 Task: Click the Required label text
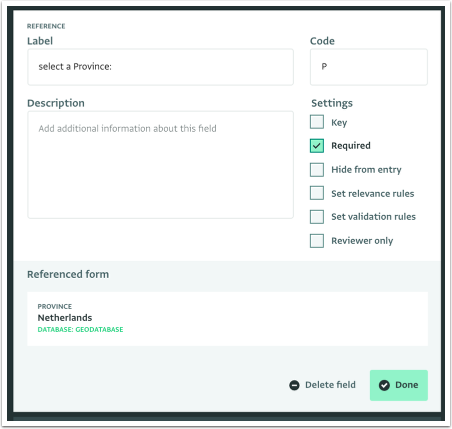tap(351, 146)
